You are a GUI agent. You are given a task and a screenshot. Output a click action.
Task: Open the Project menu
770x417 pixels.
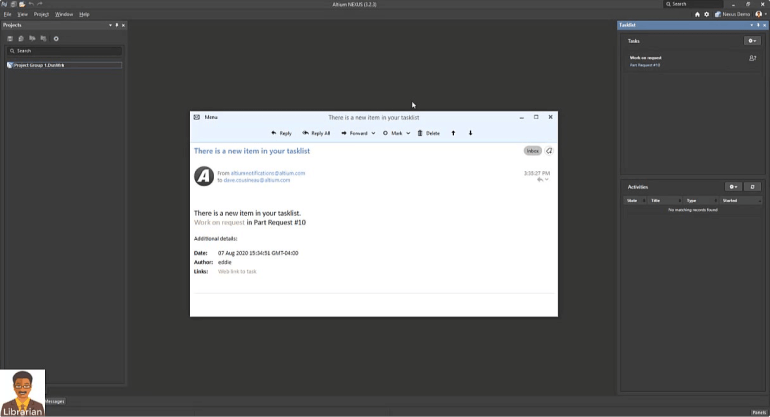[x=41, y=14]
